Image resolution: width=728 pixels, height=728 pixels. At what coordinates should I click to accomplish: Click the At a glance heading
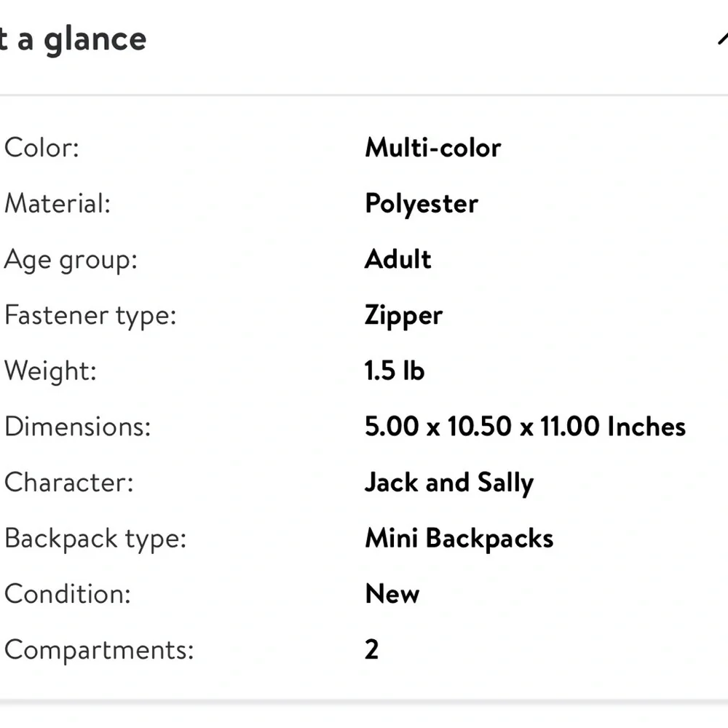(73, 39)
